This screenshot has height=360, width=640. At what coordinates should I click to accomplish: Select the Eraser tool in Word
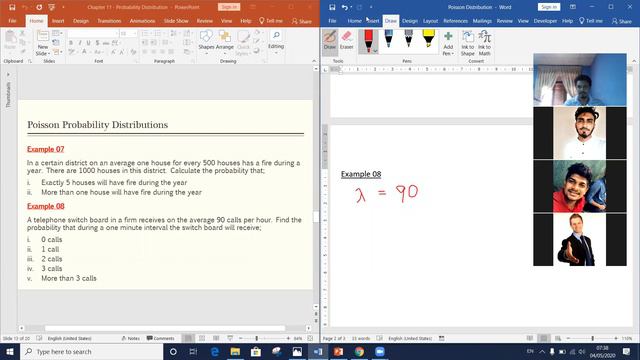347,40
